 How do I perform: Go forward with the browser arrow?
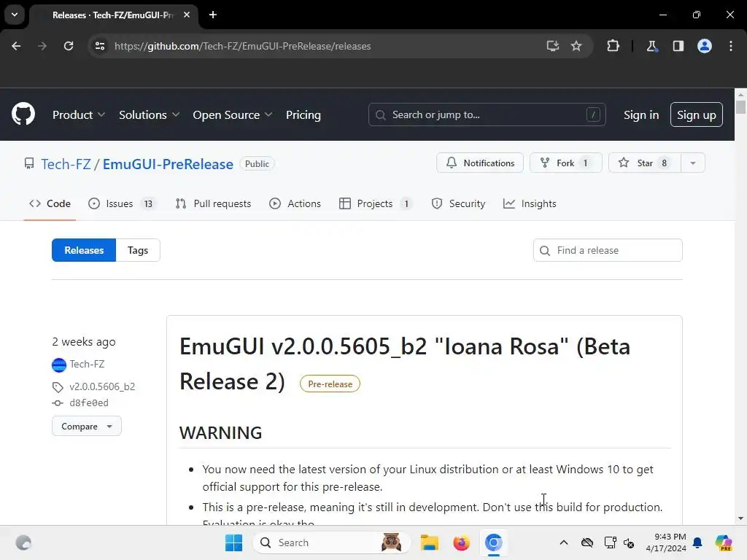[x=42, y=46]
